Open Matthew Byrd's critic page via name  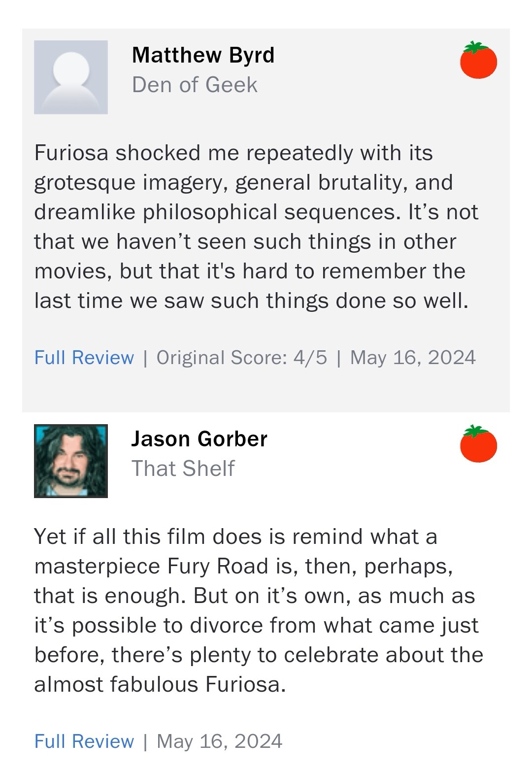pyautogui.click(x=203, y=55)
